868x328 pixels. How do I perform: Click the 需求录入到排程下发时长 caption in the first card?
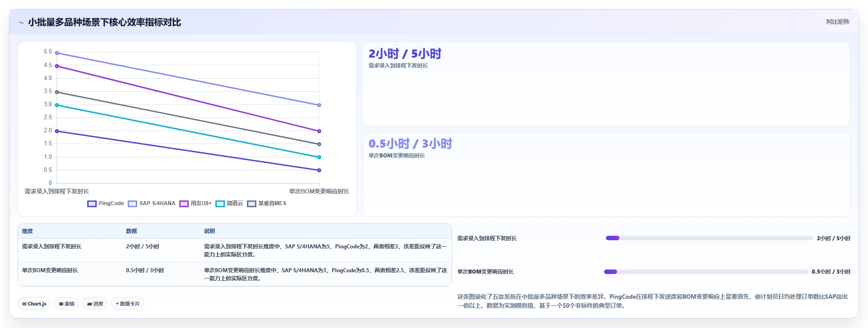click(x=398, y=66)
